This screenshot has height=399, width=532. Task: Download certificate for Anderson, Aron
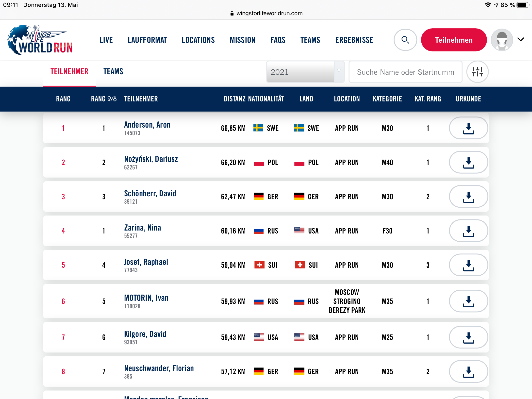[x=468, y=128]
